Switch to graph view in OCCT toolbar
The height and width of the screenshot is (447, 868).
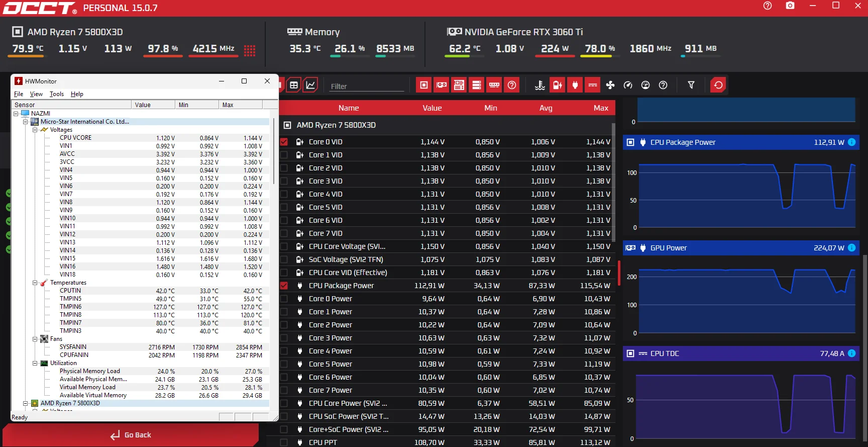click(311, 85)
